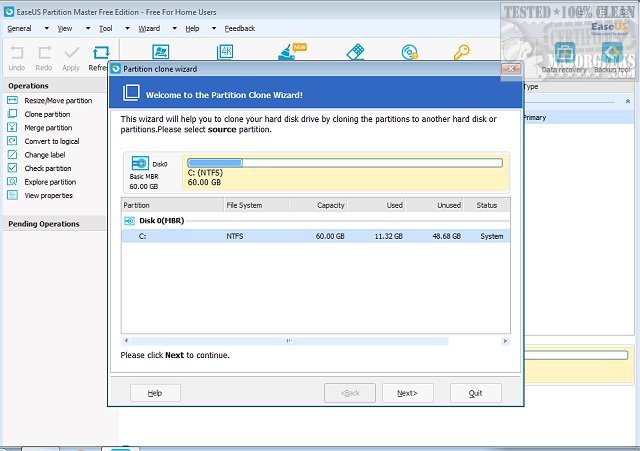Close the Partition clone wizard dialog
This screenshot has height=451, width=640.
pyautogui.click(x=511, y=69)
